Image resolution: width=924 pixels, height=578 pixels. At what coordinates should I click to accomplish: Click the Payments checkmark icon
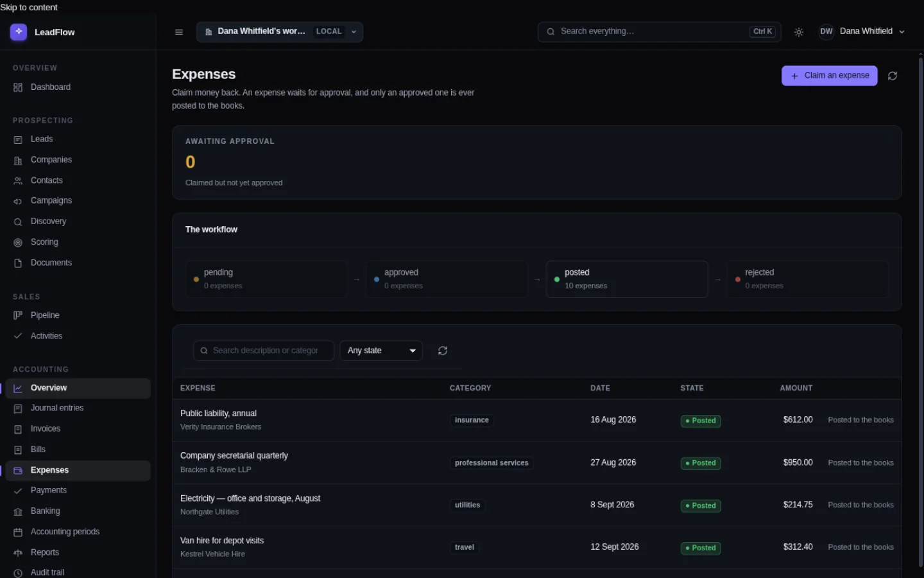point(18,491)
